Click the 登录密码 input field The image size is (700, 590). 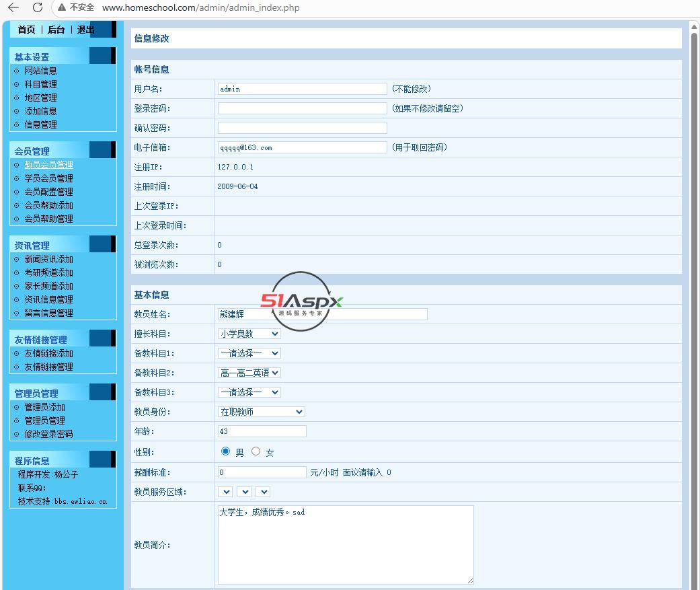point(302,108)
